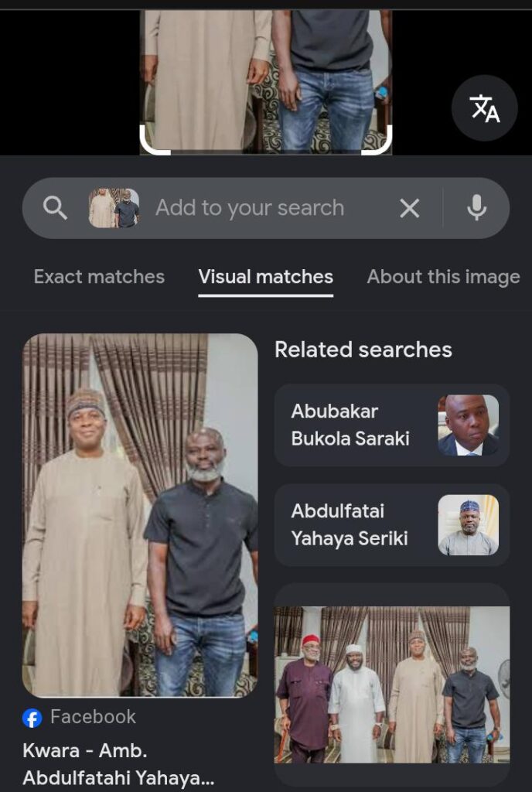Image resolution: width=532 pixels, height=792 pixels.
Task: Open the Kwara - Amb. Abdulfatahi Yahaya link
Action: (x=118, y=763)
